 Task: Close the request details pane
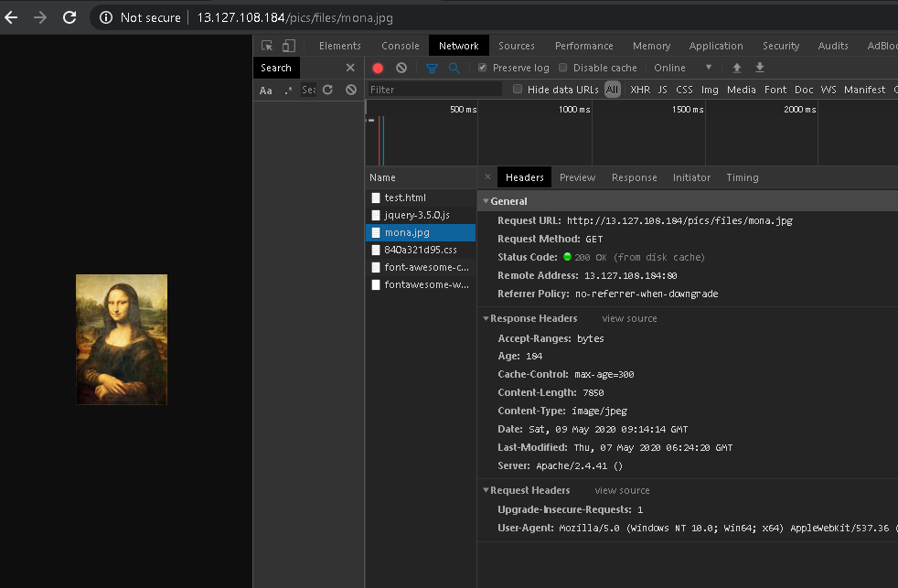pos(487,176)
